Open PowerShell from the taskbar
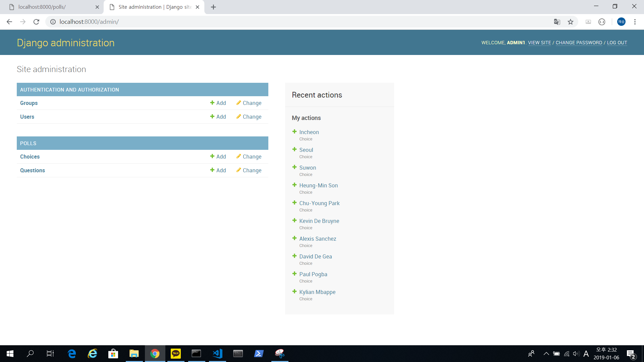Screen dimensions: 644x362 click(x=259, y=353)
